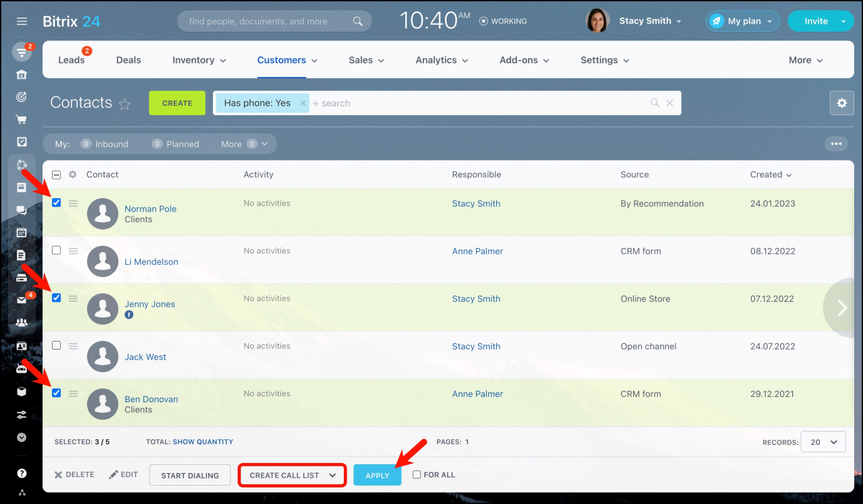863x504 pixels.
Task: Open the Deals tab
Action: pos(128,60)
